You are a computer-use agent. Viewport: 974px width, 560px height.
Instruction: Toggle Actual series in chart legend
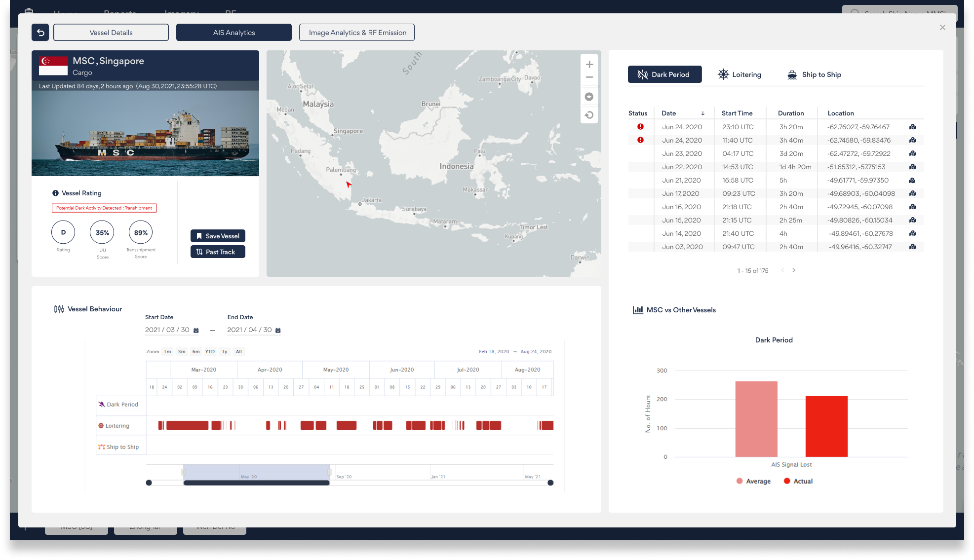pyautogui.click(x=798, y=482)
